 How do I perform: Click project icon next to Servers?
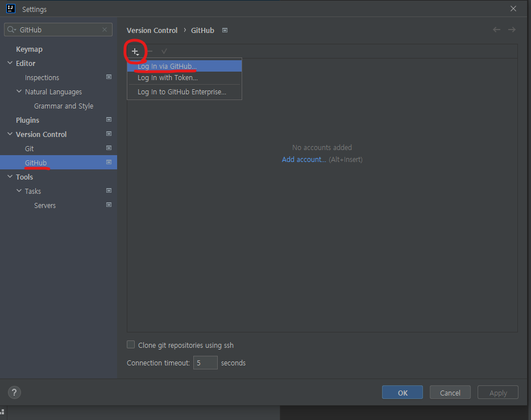[109, 205]
